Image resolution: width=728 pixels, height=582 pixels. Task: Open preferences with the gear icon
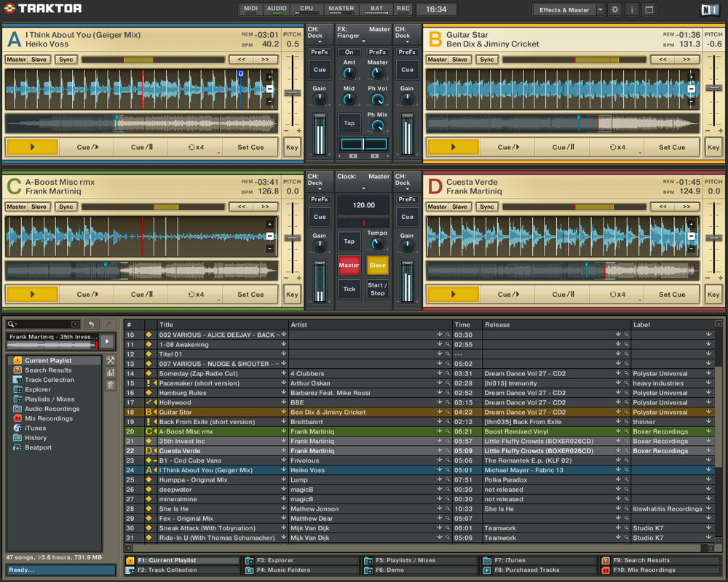(615, 10)
